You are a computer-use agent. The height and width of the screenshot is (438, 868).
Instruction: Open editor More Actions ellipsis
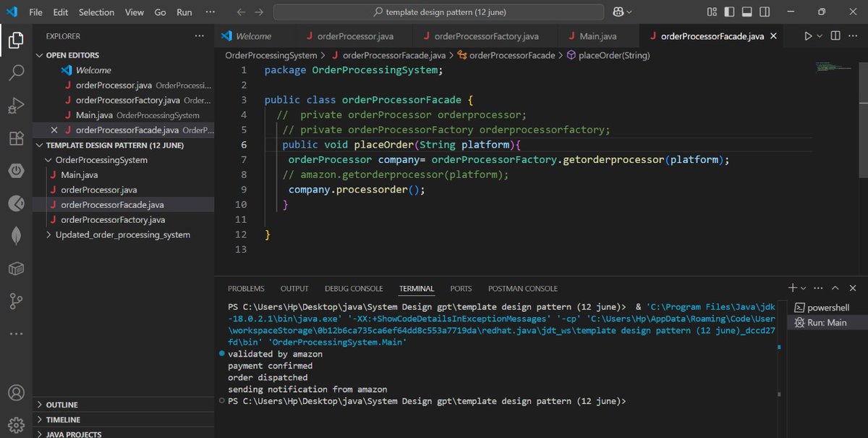(854, 36)
